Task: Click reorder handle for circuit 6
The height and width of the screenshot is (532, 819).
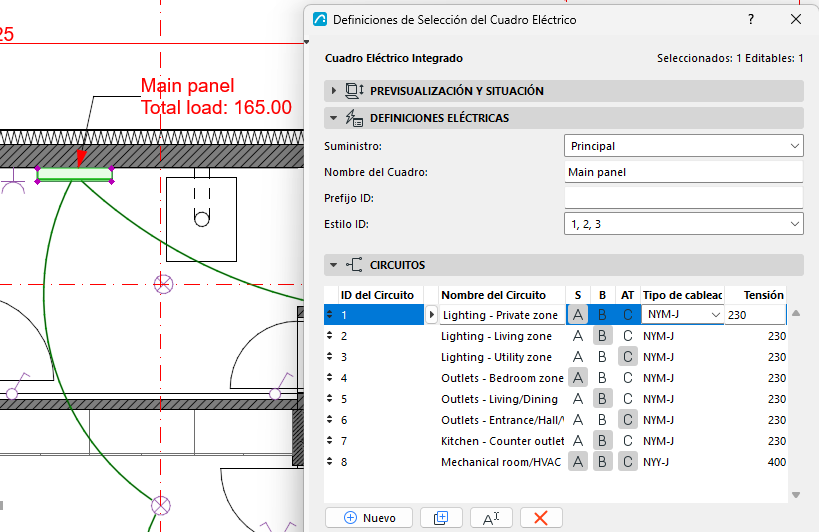Action: (330, 419)
